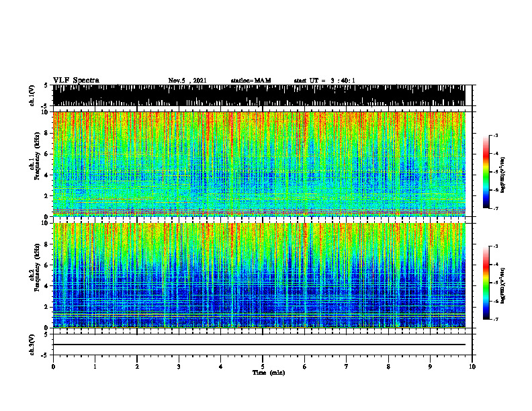Screen dimensions: 532x411
Task: Click the flat ch.3 voltage trace line
Action: click(x=259, y=345)
